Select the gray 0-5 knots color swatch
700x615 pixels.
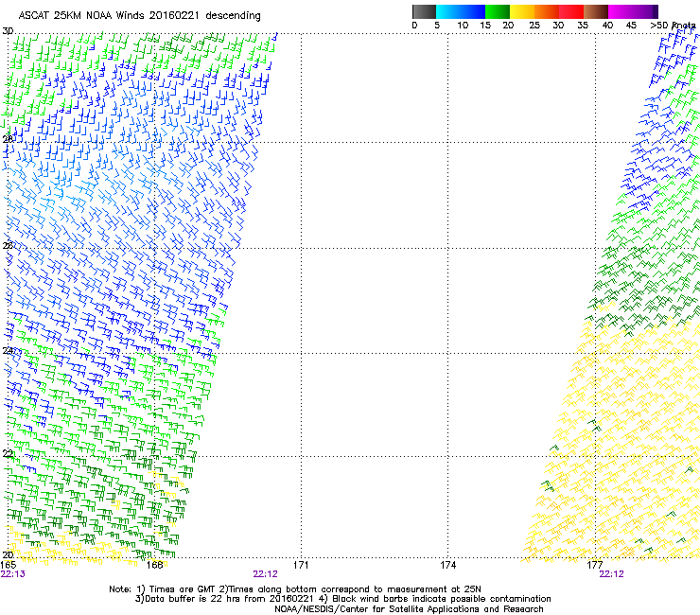click(424, 11)
